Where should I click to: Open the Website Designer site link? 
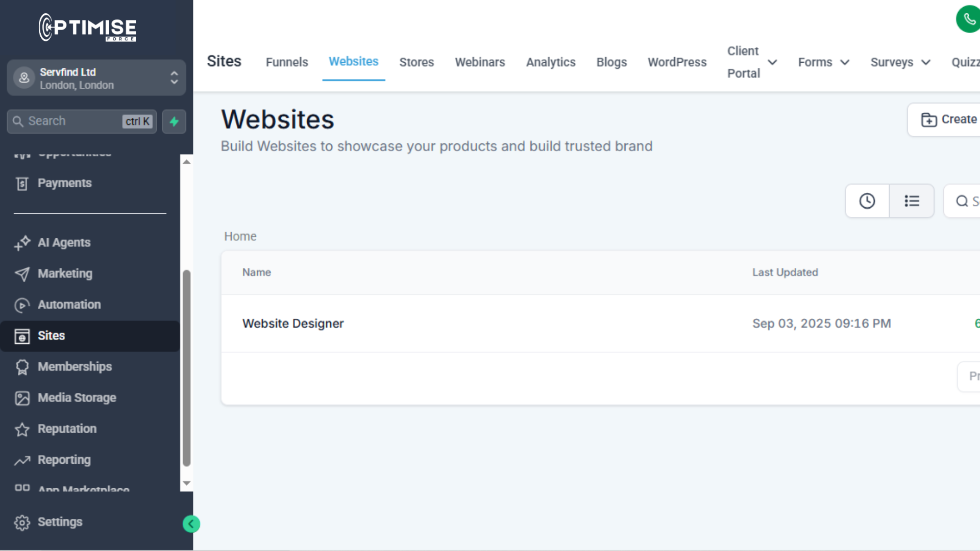[293, 323]
